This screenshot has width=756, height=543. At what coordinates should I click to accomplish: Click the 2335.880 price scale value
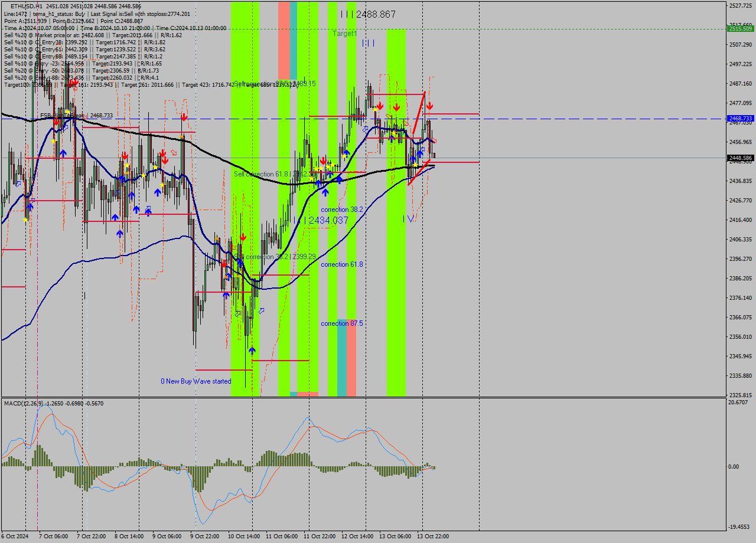[x=741, y=375]
